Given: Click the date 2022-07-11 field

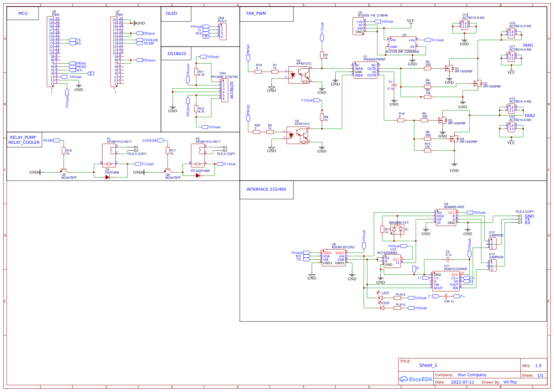Looking at the screenshot, I should (x=462, y=382).
